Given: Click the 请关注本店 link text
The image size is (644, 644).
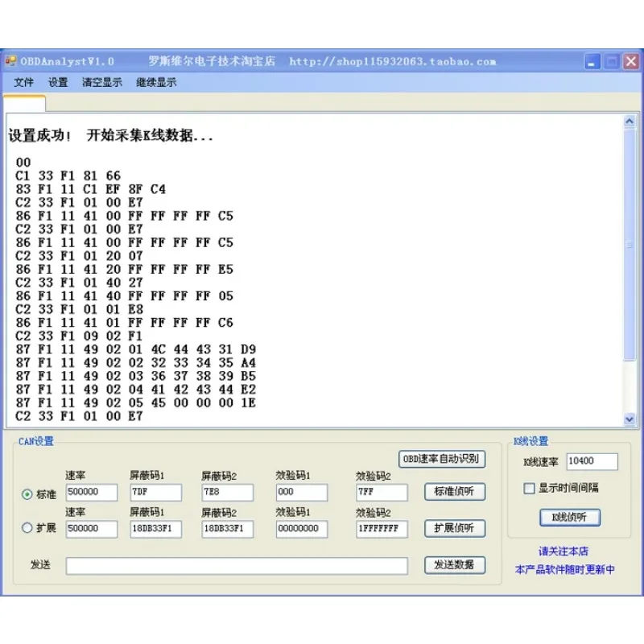Looking at the screenshot, I should 563,551.
